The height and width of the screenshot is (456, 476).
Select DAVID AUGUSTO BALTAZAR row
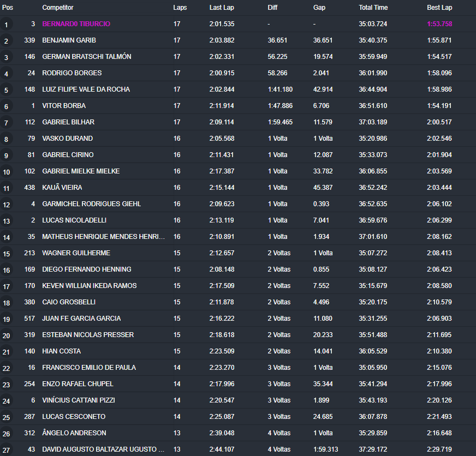tap(238, 450)
